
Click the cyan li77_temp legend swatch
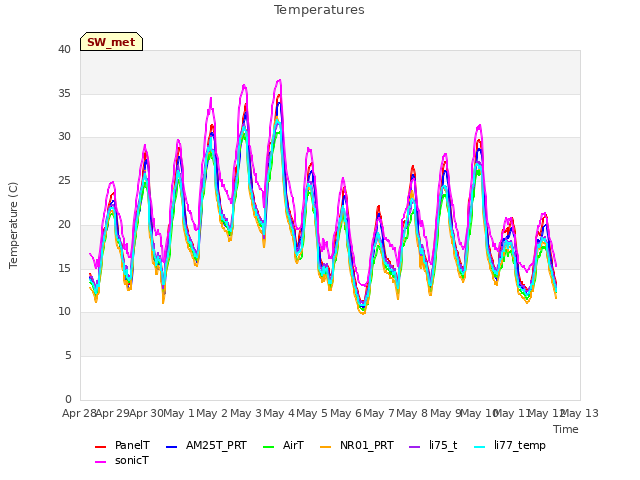pyautogui.click(x=479, y=446)
